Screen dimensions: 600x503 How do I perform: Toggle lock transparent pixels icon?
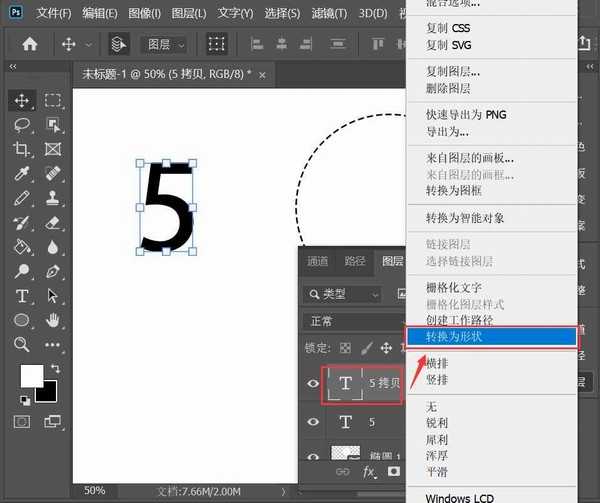(x=346, y=348)
